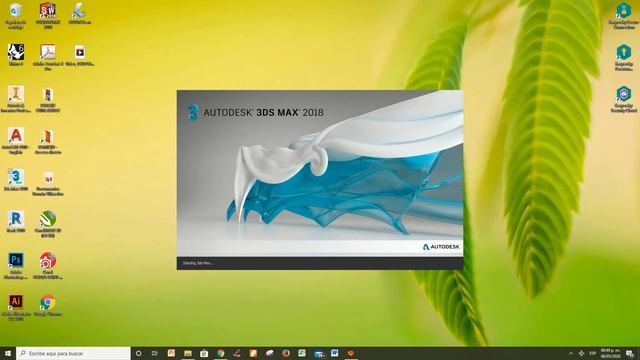
Task: Switch to Chrome in the taskbar
Action: click(x=220, y=353)
